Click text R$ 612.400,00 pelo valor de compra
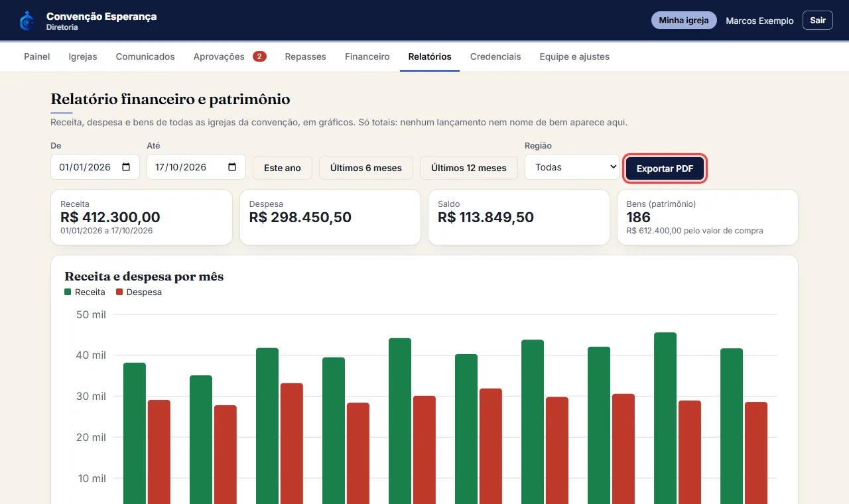 695,231
